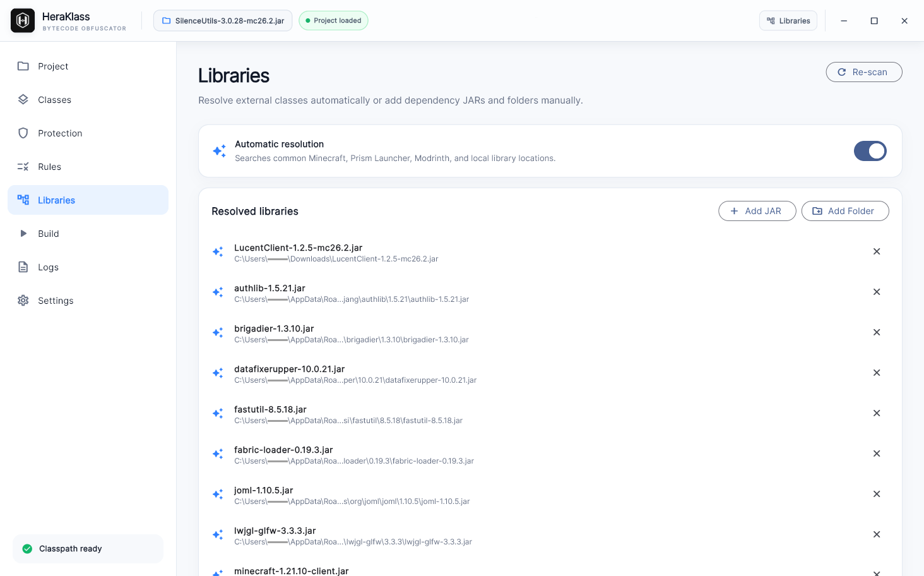Click the Settings gear icon
Viewport: 924px width, 576px height.
23,300
